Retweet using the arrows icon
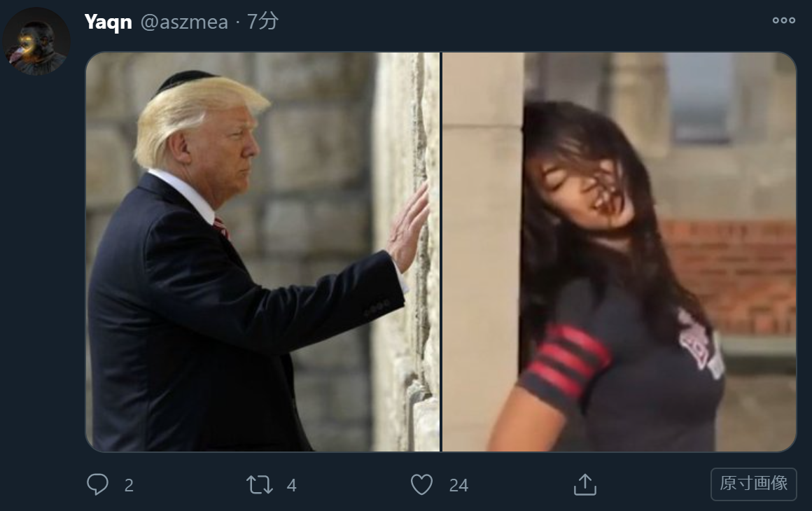This screenshot has width=812, height=511. pos(259,485)
